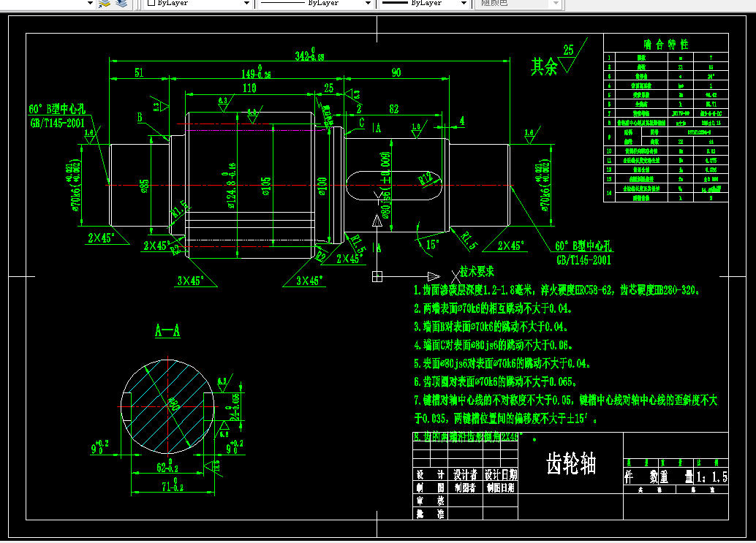Select technical requirement line 7 about 键槽
The height and width of the screenshot is (543, 756).
566,409
